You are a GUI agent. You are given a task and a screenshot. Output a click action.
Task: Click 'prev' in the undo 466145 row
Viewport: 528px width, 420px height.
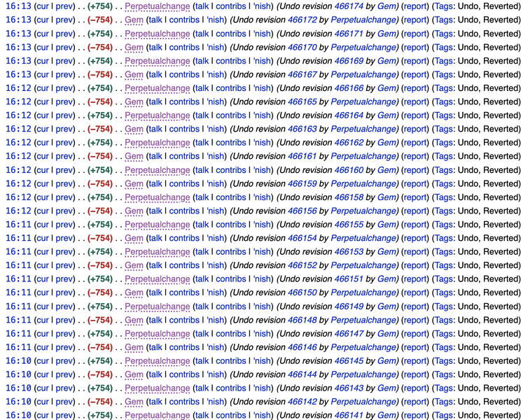click(x=64, y=361)
